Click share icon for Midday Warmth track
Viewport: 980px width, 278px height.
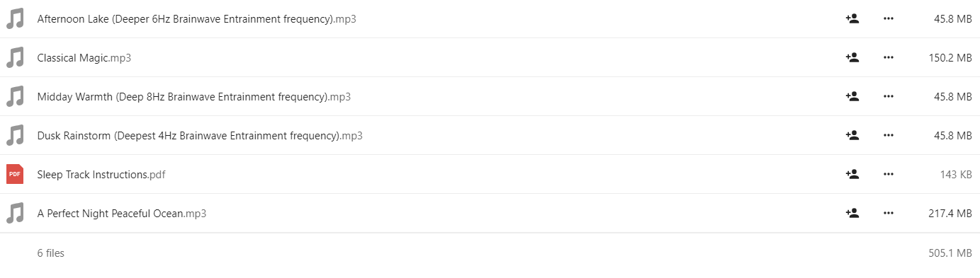[x=852, y=96]
